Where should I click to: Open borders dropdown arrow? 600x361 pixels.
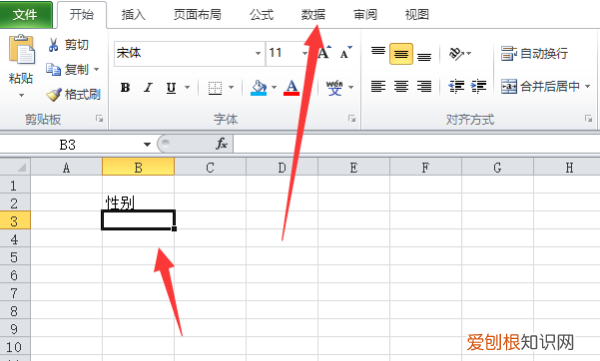point(231,88)
